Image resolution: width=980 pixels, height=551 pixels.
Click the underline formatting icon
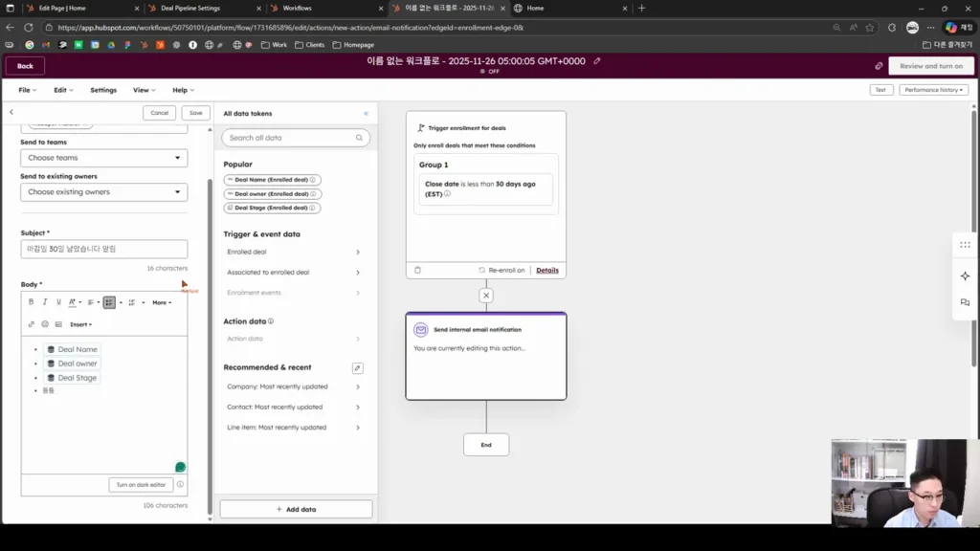(x=58, y=302)
